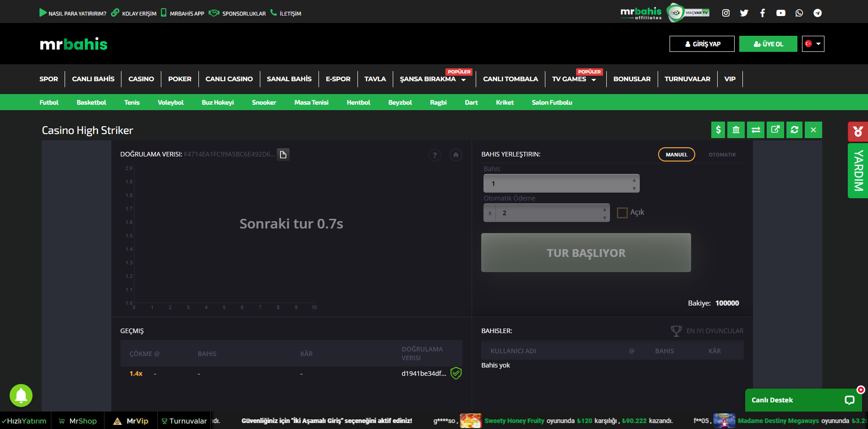Image resolution: width=868 pixels, height=429 pixels.
Task: Click the Bahis amount input field
Action: (557, 184)
